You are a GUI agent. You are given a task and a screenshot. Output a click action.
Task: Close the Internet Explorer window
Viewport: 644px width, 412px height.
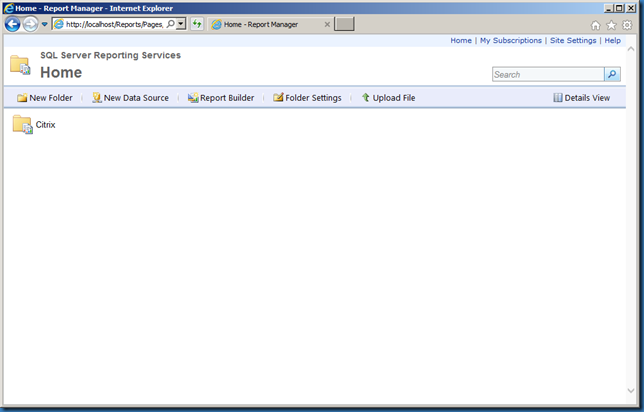[631, 8]
